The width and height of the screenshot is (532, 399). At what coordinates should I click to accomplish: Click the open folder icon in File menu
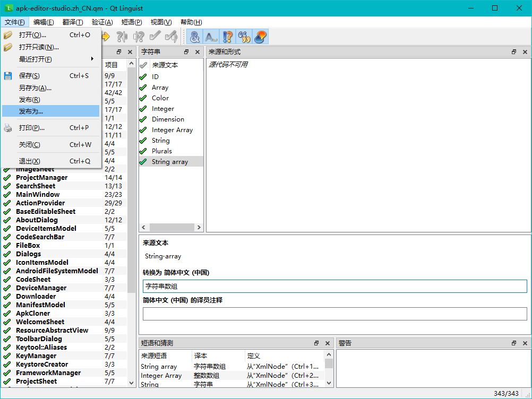click(8, 35)
